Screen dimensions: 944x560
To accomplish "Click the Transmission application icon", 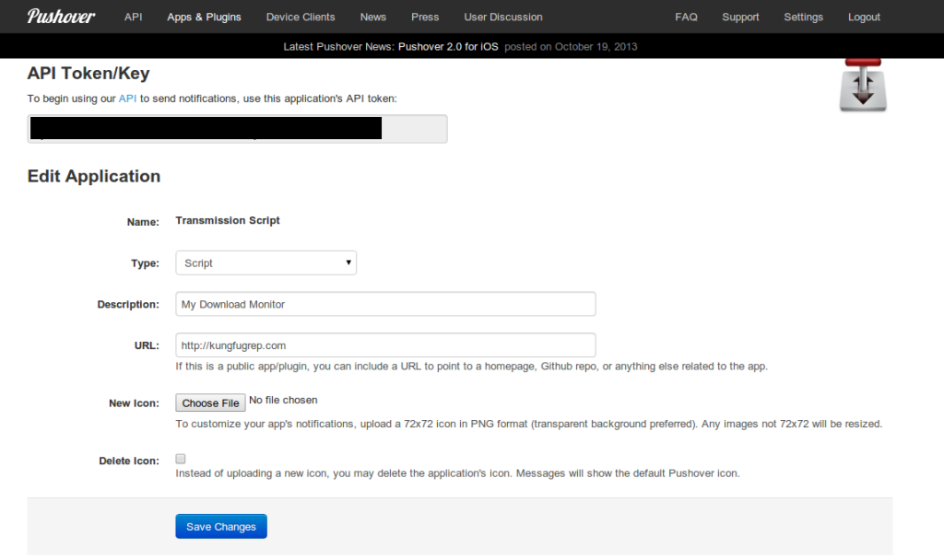I will pos(863,85).
